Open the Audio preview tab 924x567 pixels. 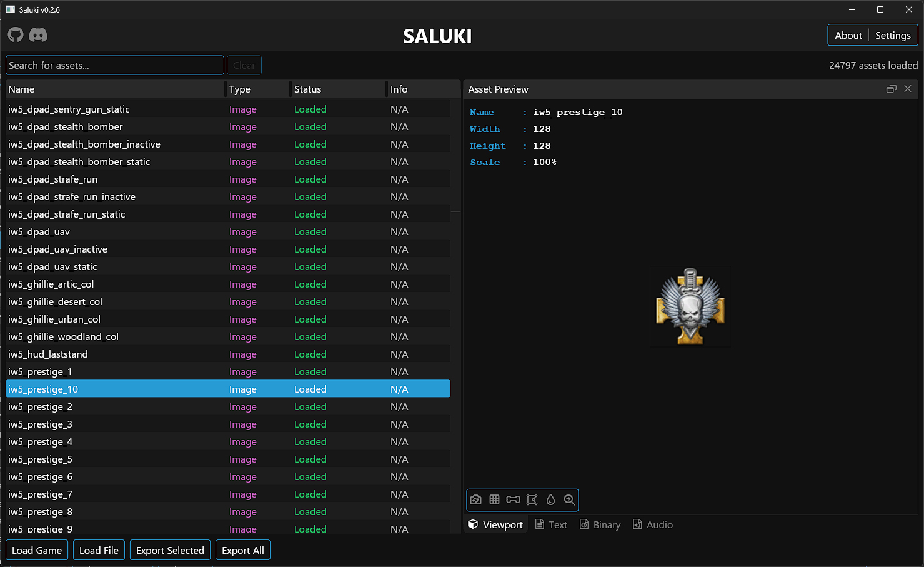[x=652, y=524]
